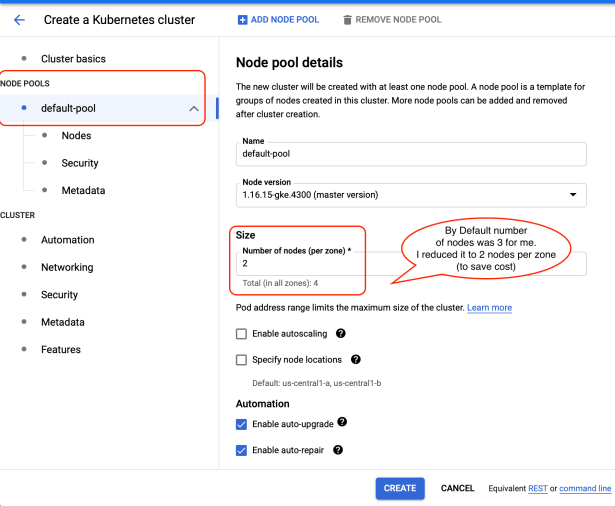This screenshot has width=615, height=506.
Task: Click help icon beside Specify node locations
Action: click(x=356, y=359)
